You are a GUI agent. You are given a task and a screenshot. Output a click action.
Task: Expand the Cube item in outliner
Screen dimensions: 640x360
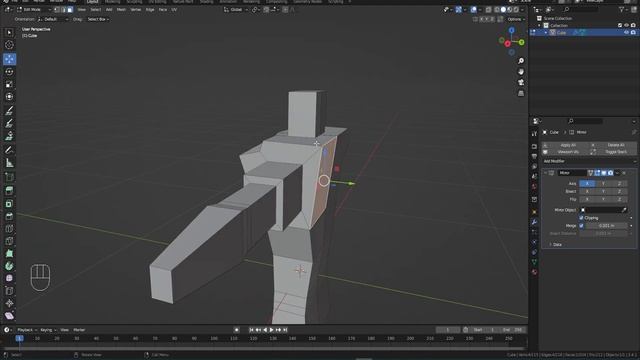[546, 33]
